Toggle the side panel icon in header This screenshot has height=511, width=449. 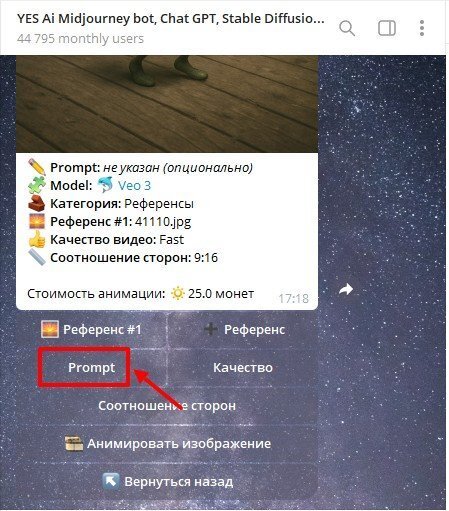click(x=387, y=28)
